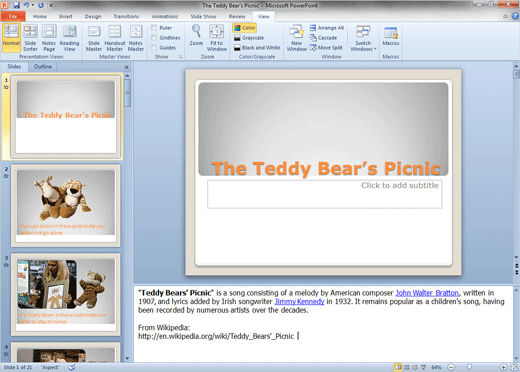The width and height of the screenshot is (520, 372).
Task: Select Color view mode
Action: point(245,28)
